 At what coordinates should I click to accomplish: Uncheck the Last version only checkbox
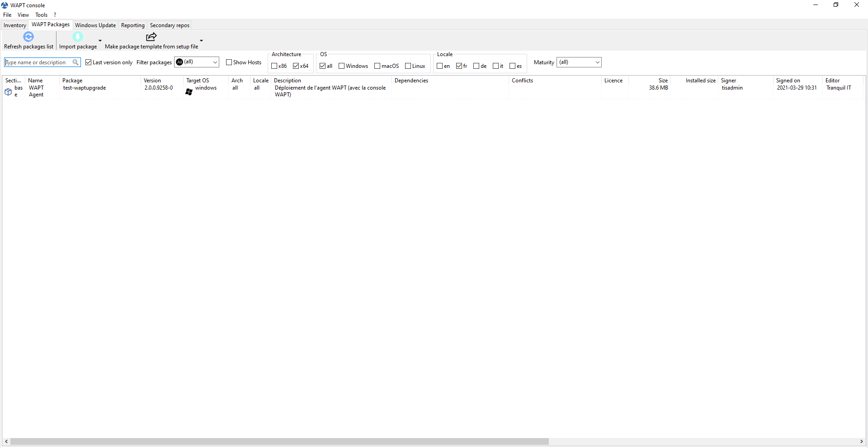pyautogui.click(x=89, y=62)
